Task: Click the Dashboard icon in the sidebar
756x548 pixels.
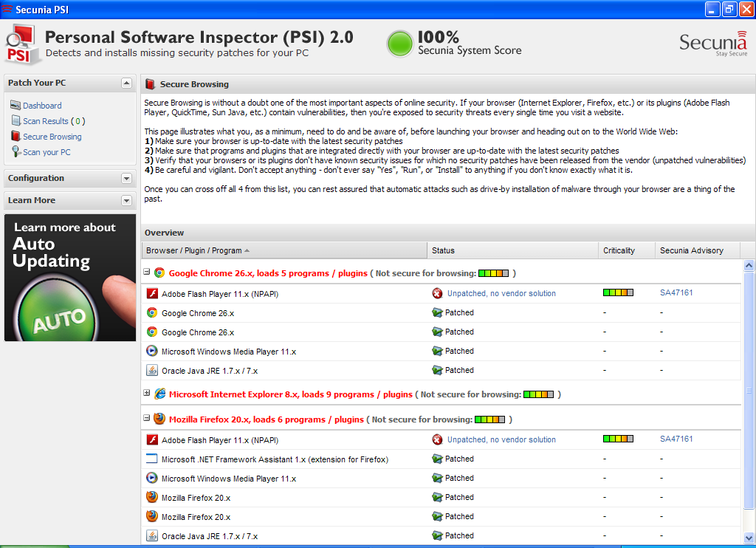Action: (16, 105)
